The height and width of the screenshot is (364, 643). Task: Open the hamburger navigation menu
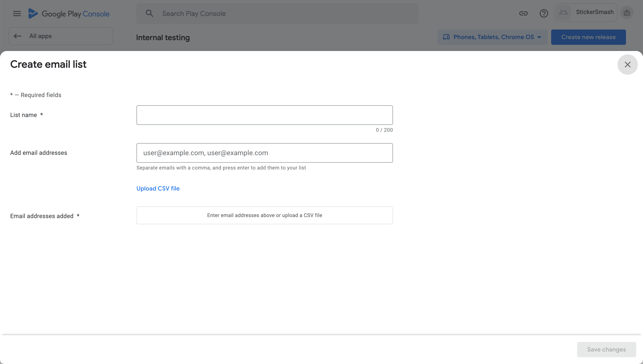[17, 14]
